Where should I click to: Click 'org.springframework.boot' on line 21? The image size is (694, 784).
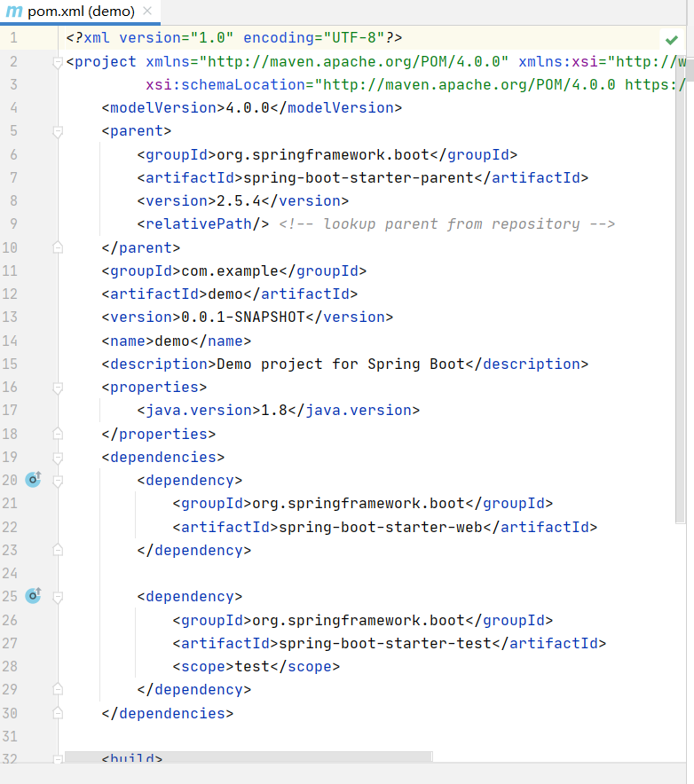[359, 503]
